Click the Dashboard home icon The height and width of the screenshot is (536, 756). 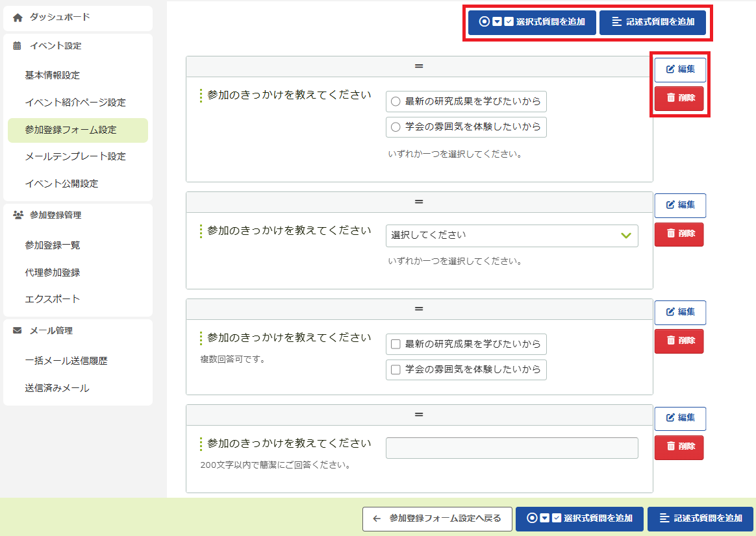(x=18, y=18)
